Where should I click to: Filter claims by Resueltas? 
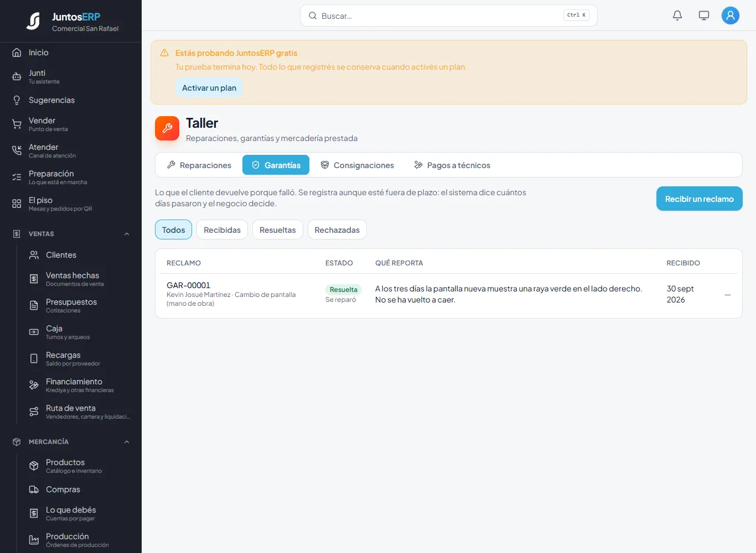click(x=278, y=229)
